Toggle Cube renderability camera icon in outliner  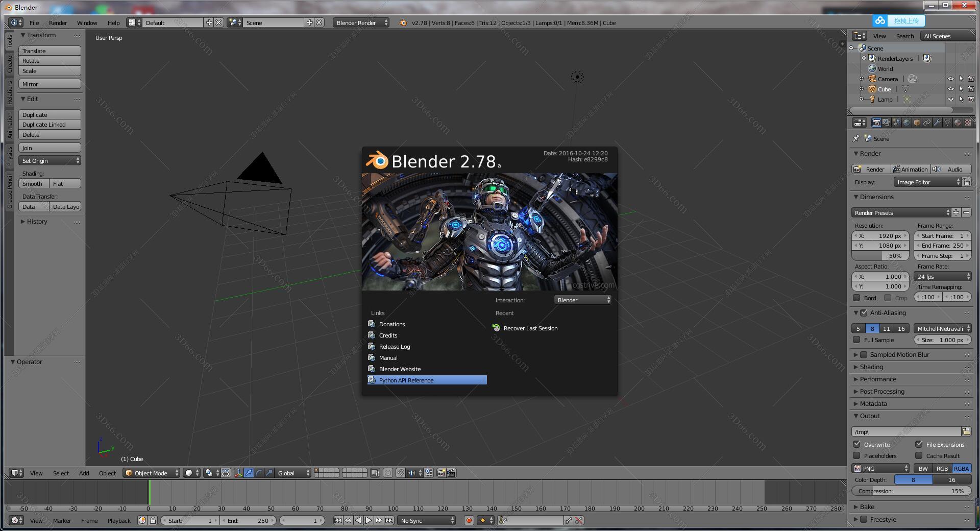[971, 89]
